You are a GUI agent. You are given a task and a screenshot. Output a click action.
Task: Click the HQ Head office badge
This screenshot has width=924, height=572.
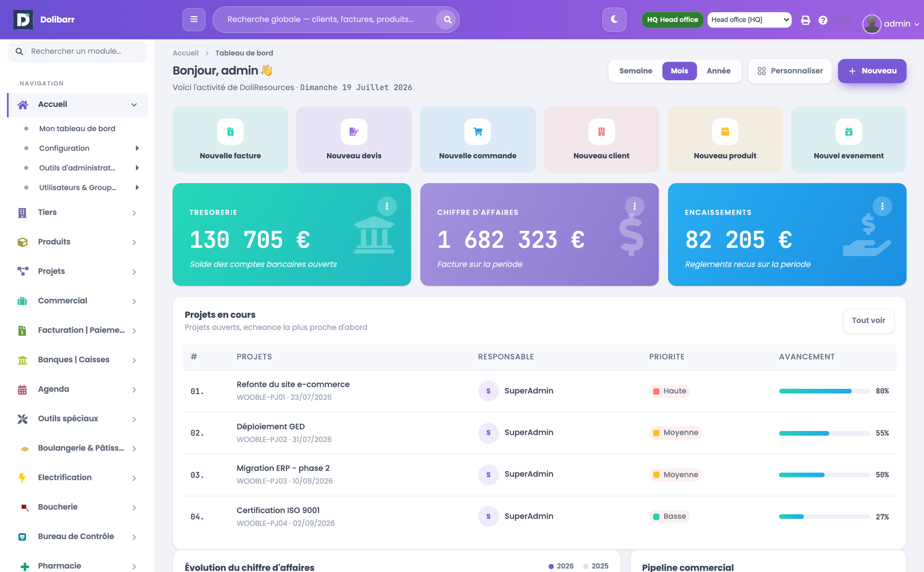[x=672, y=19]
